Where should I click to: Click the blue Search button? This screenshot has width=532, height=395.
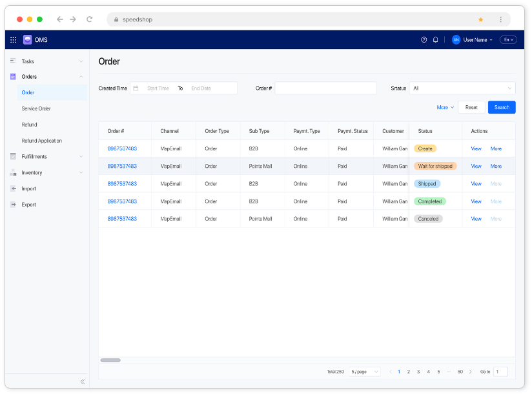tap(502, 108)
